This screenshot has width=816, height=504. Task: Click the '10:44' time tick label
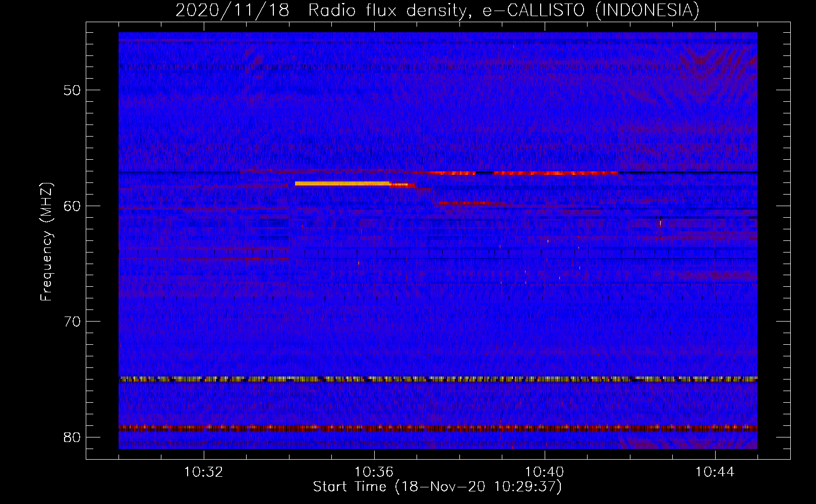[715, 472]
